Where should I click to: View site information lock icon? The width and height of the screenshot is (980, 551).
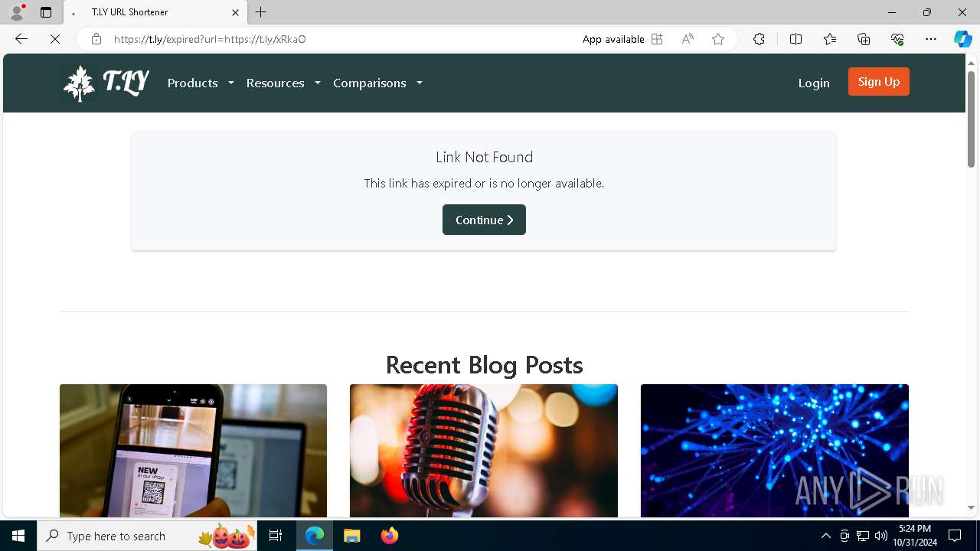pos(96,39)
